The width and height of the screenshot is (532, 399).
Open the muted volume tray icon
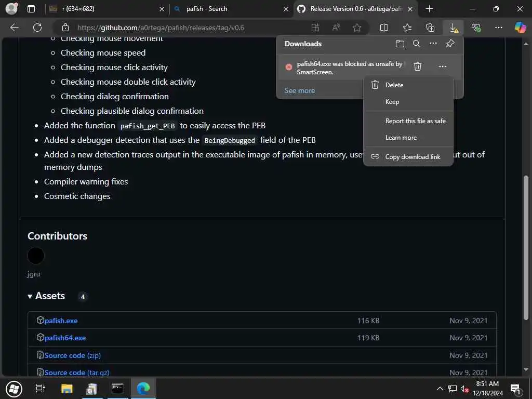pos(464,389)
